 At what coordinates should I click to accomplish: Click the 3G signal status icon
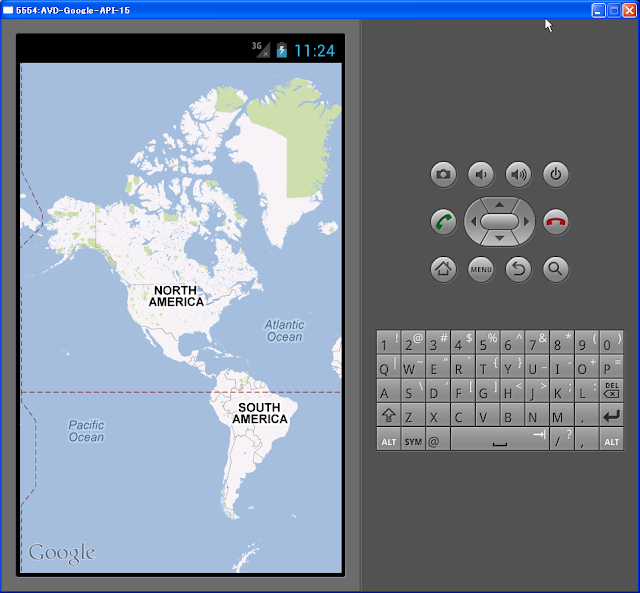coord(260,50)
